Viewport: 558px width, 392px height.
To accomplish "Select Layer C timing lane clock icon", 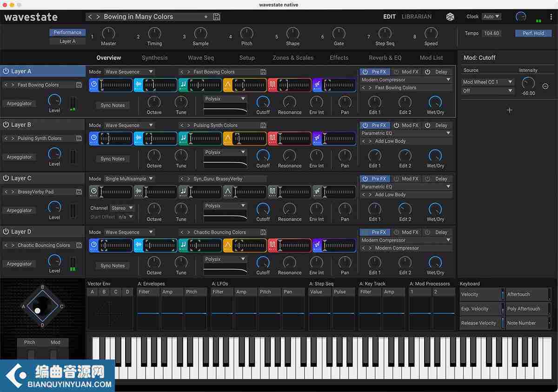I will pos(94,192).
